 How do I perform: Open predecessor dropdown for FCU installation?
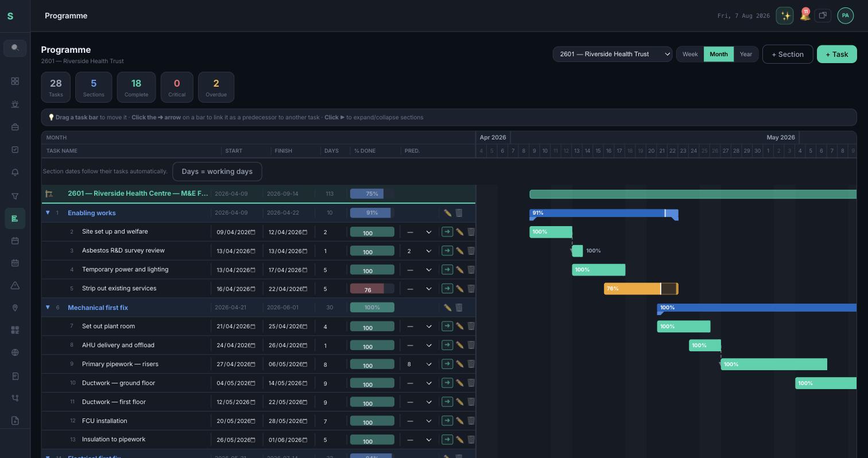coord(419,421)
